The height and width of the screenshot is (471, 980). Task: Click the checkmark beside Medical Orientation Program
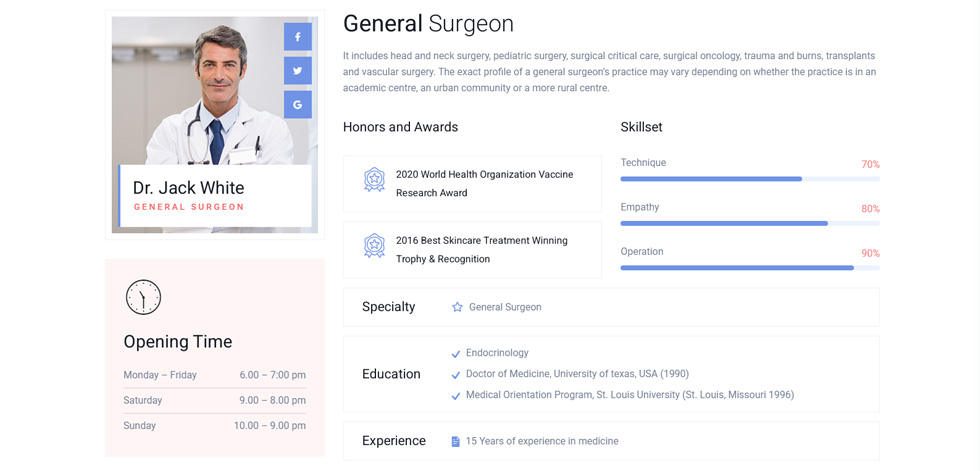(456, 396)
